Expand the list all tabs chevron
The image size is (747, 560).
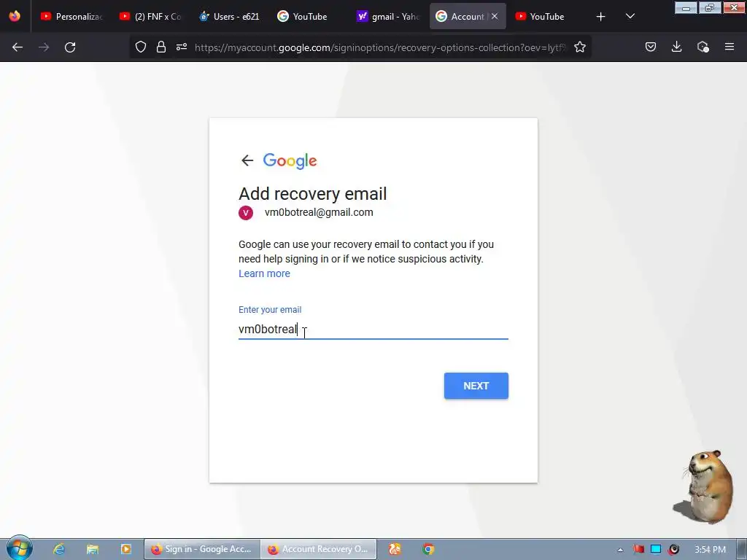[630, 17]
